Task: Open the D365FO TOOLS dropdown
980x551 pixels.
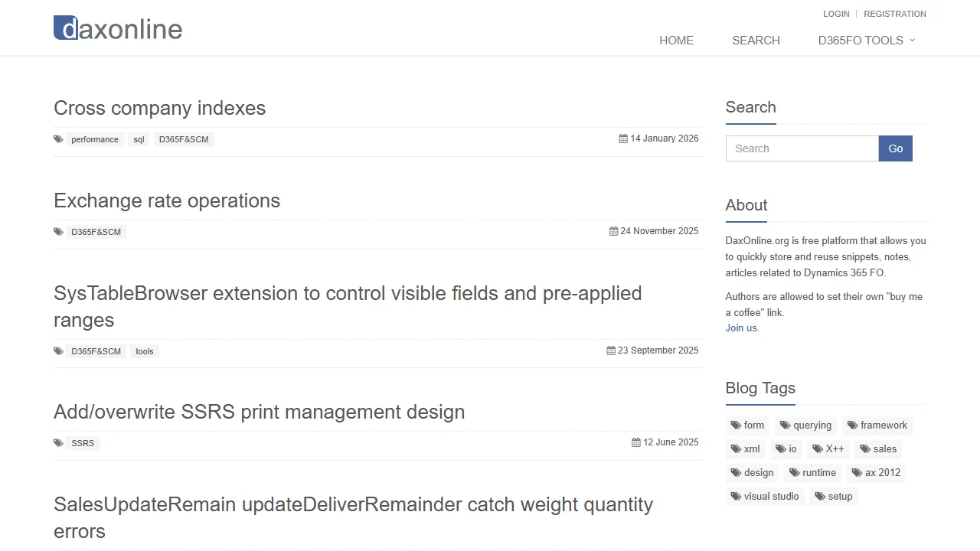Action: [861, 40]
